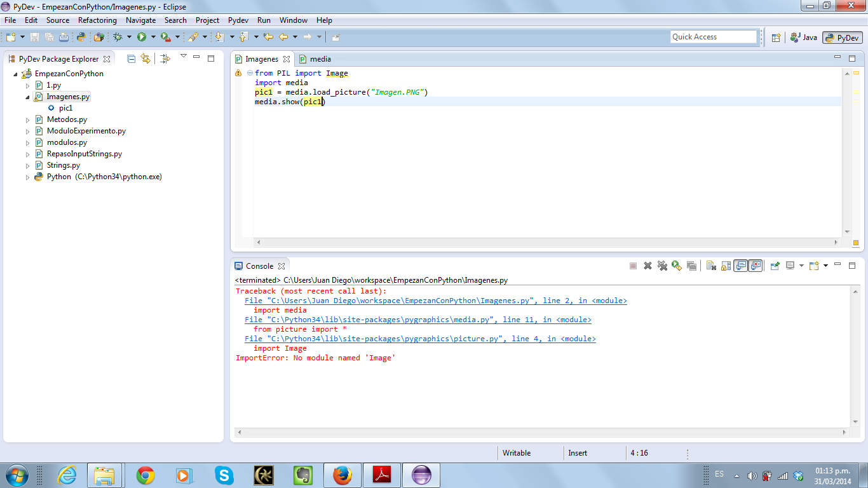Toggle Link with Editor in Package Explorer
The image size is (868, 488).
[x=146, y=59]
